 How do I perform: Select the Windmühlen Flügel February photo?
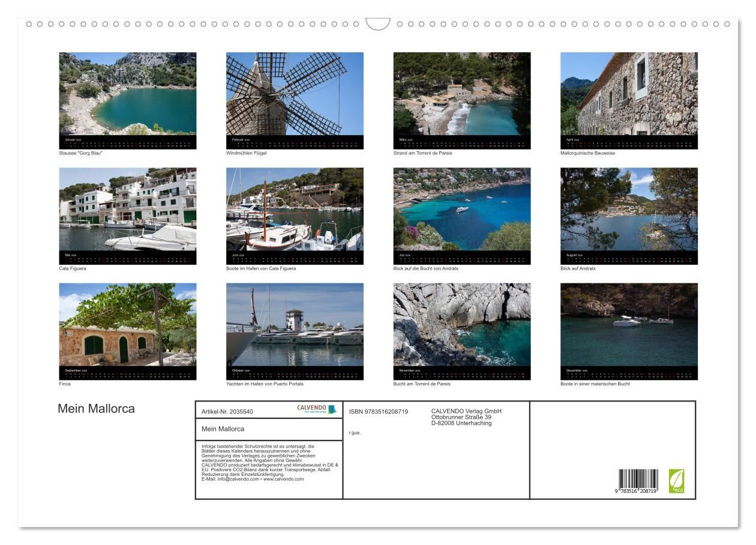click(x=295, y=94)
